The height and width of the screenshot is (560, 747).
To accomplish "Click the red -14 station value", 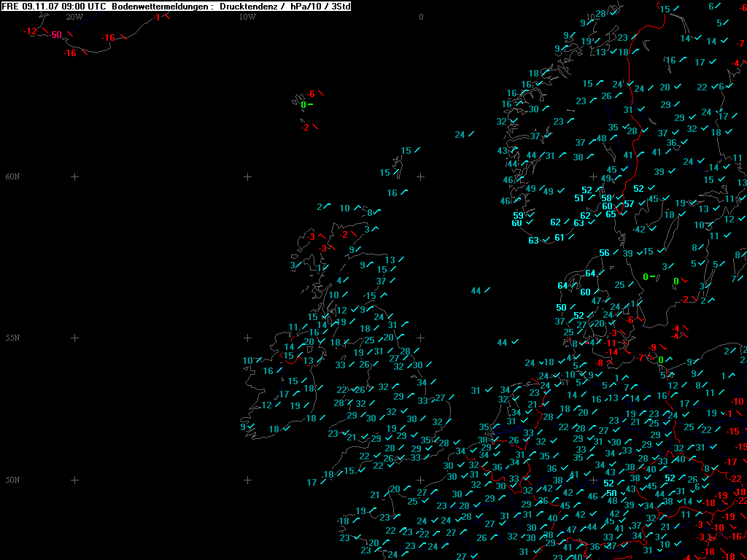I will 612,352.
